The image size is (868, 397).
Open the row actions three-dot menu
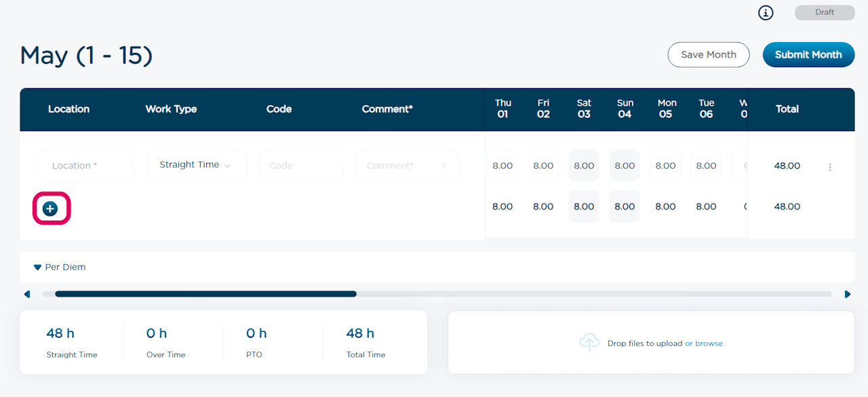click(x=830, y=166)
